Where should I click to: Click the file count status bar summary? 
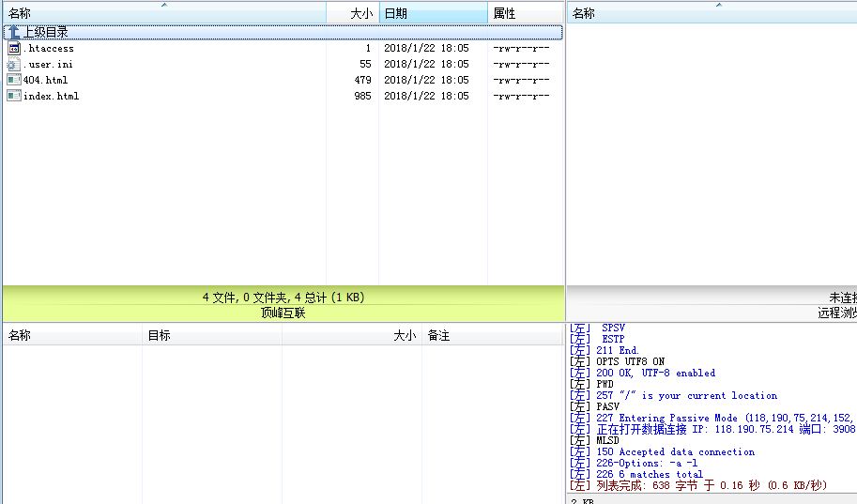click(x=283, y=298)
